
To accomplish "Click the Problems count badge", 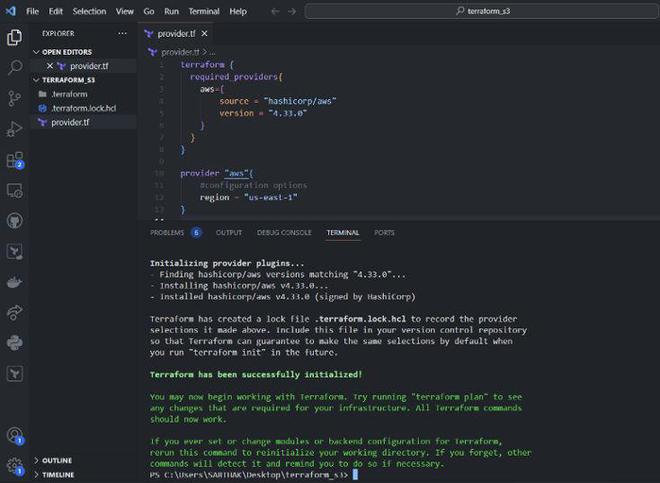I will coord(196,232).
